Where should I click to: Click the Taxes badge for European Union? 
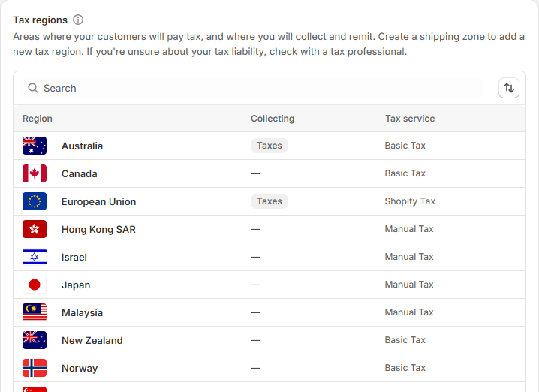tap(269, 201)
